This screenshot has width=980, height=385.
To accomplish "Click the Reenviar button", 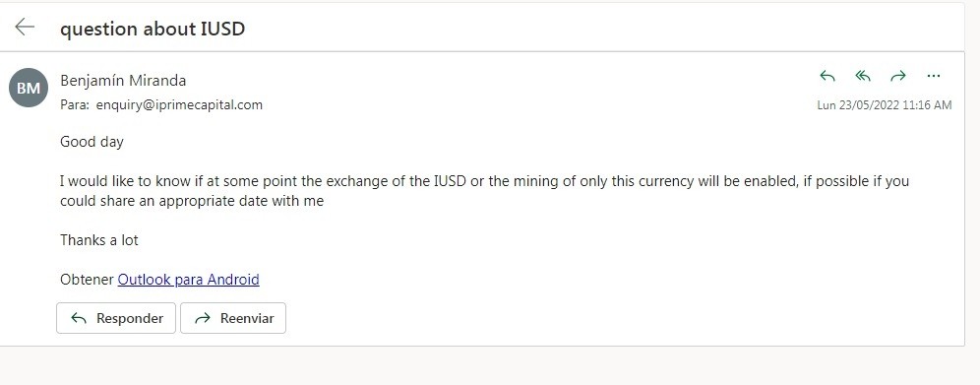I will click(233, 318).
